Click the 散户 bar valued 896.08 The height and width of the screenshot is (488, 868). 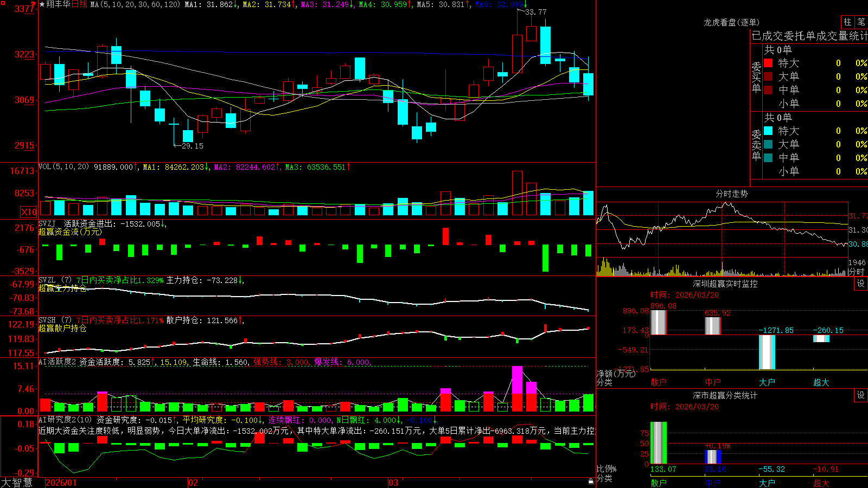point(658,323)
